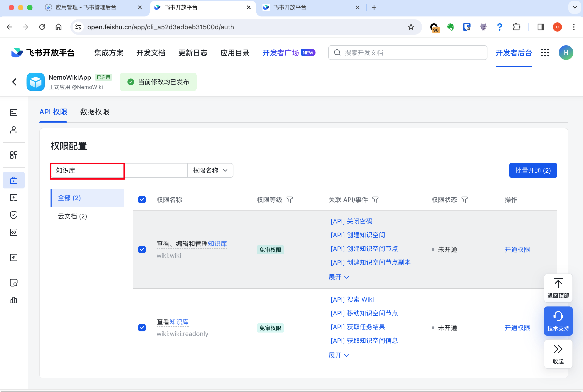This screenshot has width=583, height=392.
Task: Open the Feishu app grid launcher
Action: click(545, 53)
